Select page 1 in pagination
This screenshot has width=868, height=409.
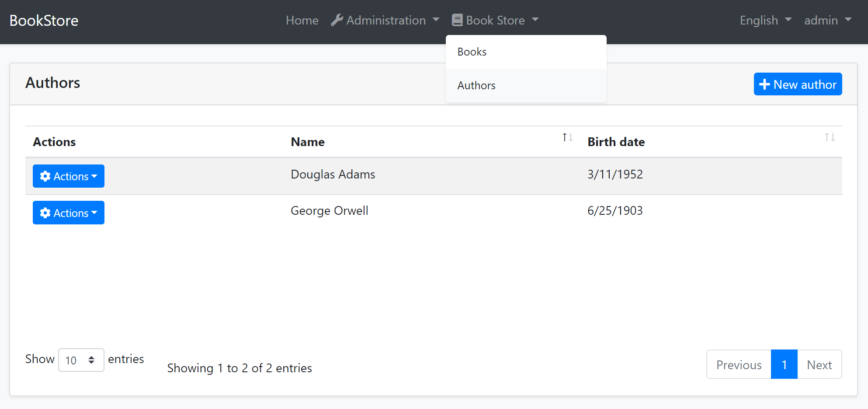tap(784, 364)
